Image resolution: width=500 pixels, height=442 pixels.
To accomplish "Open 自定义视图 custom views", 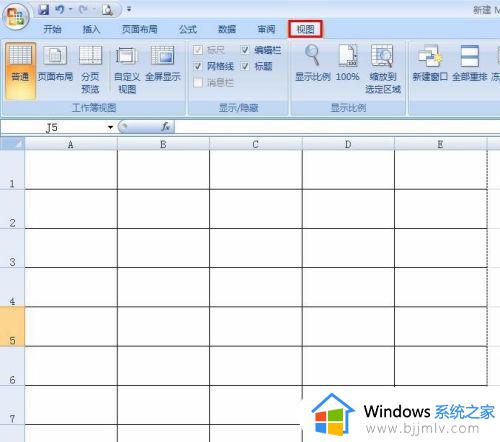I will [127, 70].
